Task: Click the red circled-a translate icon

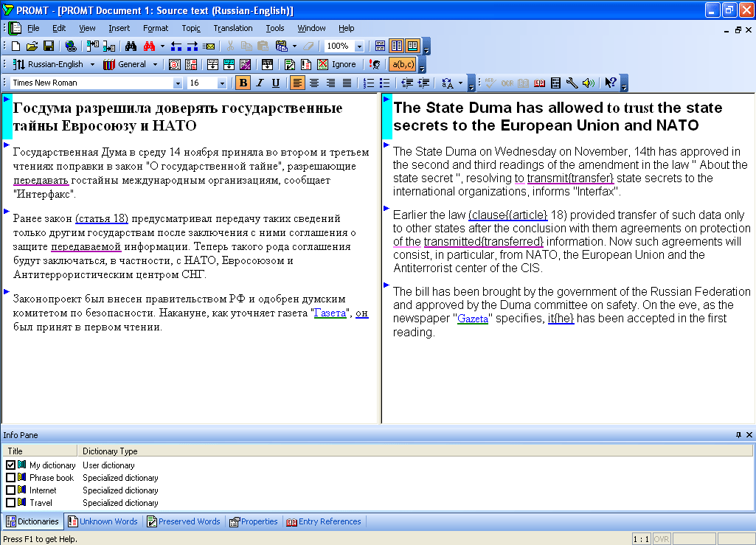Action: tap(175, 65)
